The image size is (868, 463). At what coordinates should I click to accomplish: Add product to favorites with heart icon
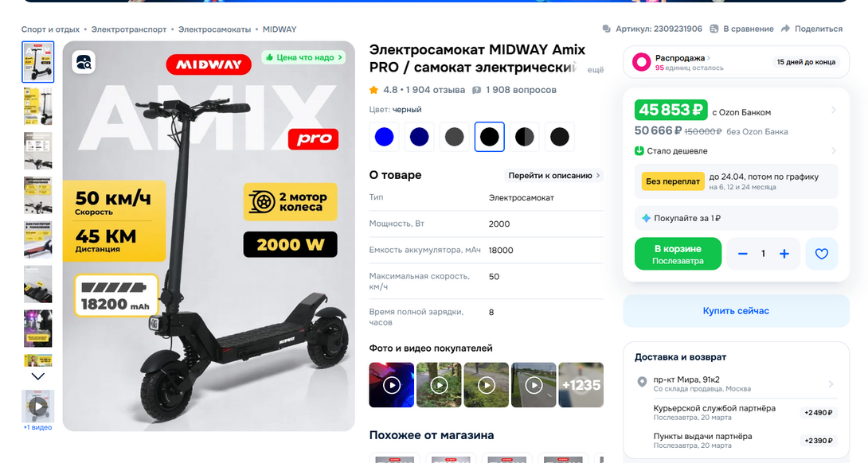(822, 254)
